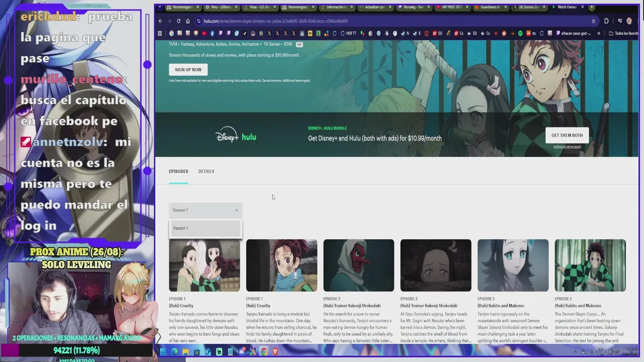Open '(Sub) Sabito and Makomo' thumbnail
Screen dimensions: 644x362
(590, 265)
